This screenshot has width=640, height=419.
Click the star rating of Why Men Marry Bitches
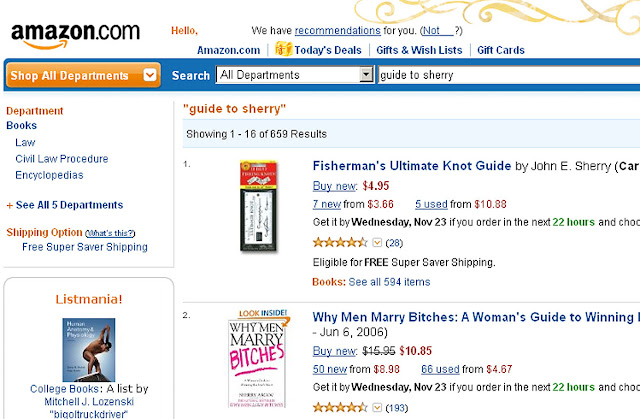(340, 408)
